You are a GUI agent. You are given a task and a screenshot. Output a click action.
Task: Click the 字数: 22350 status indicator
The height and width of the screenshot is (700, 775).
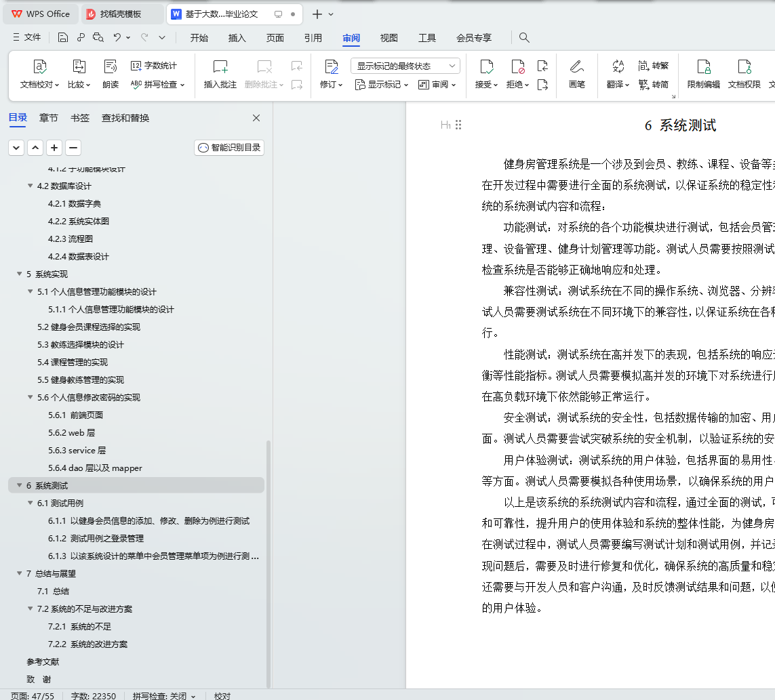(94, 695)
